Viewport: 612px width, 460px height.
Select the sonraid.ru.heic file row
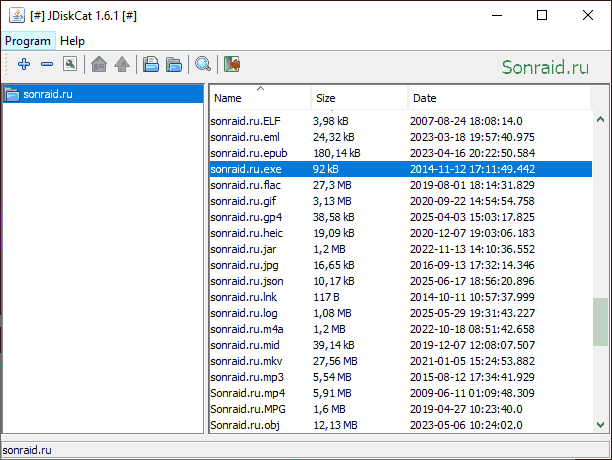(x=401, y=233)
